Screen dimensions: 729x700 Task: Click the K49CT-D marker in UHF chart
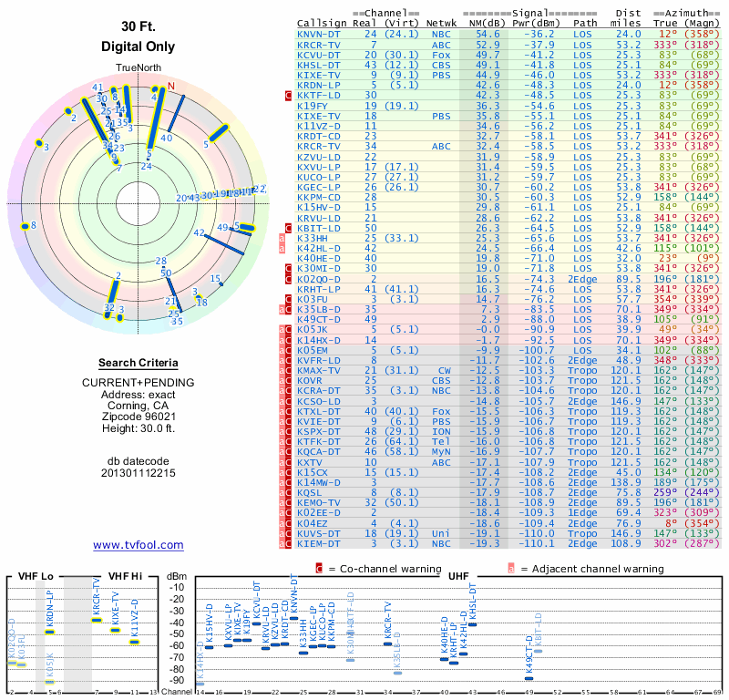pos(529,679)
